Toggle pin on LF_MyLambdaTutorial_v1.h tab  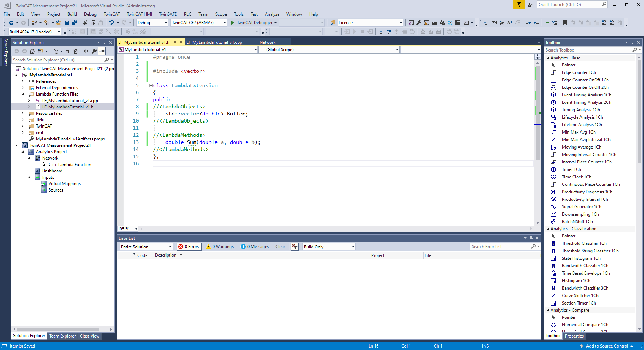tap(174, 42)
